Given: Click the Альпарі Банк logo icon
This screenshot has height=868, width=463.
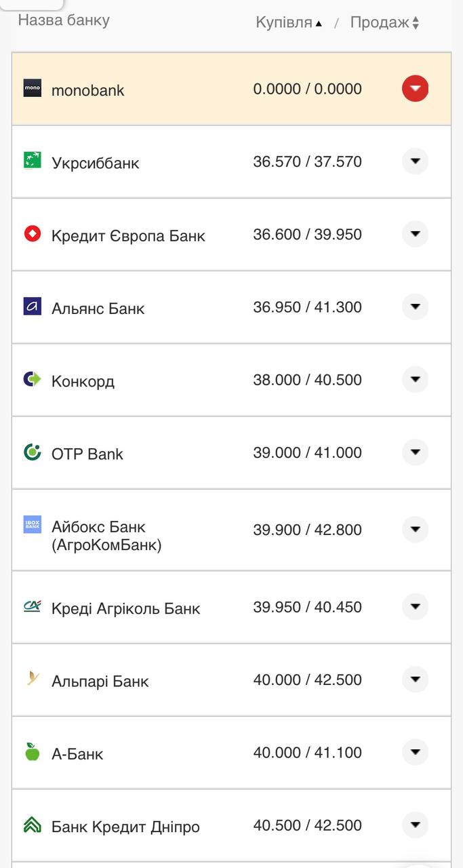Looking at the screenshot, I should [32, 679].
